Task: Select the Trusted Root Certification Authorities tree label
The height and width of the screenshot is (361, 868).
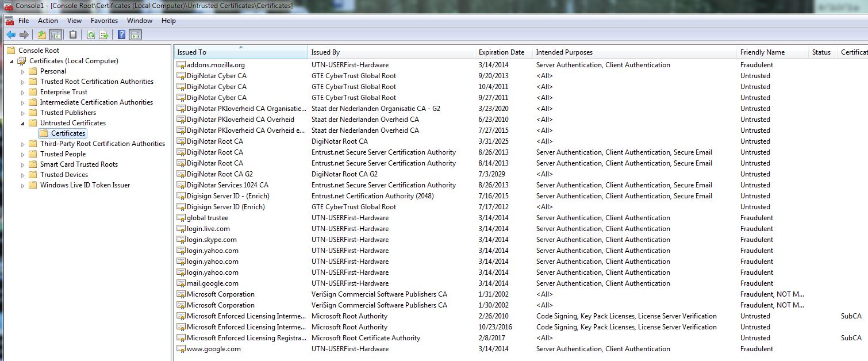Action: click(x=97, y=82)
